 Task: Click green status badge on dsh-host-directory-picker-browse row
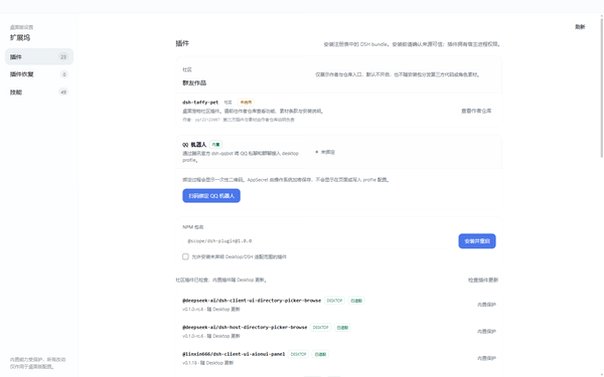342,327
